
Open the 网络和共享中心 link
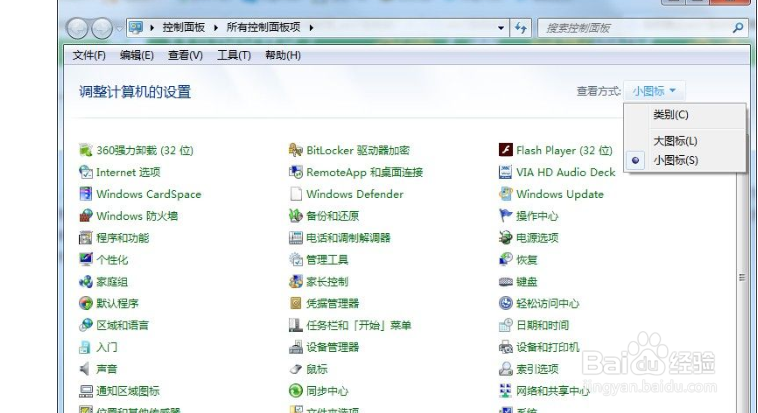click(553, 391)
